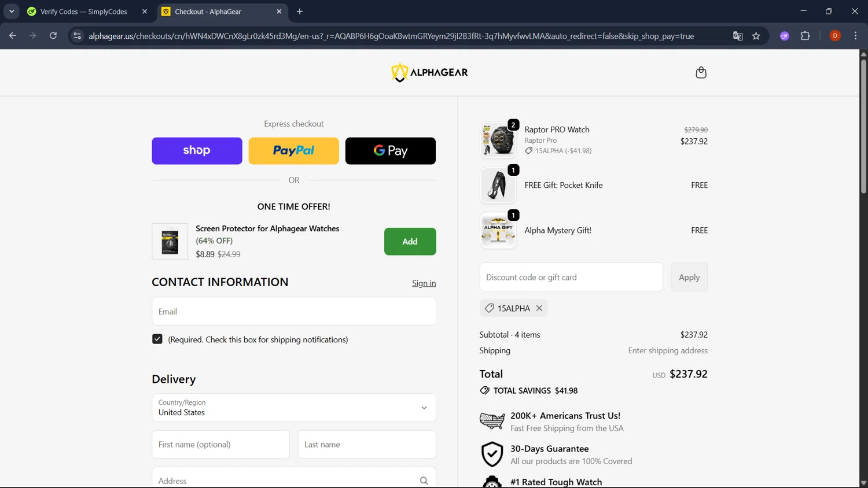View site information icon in address bar
The width and height of the screenshot is (868, 488).
[x=77, y=36]
